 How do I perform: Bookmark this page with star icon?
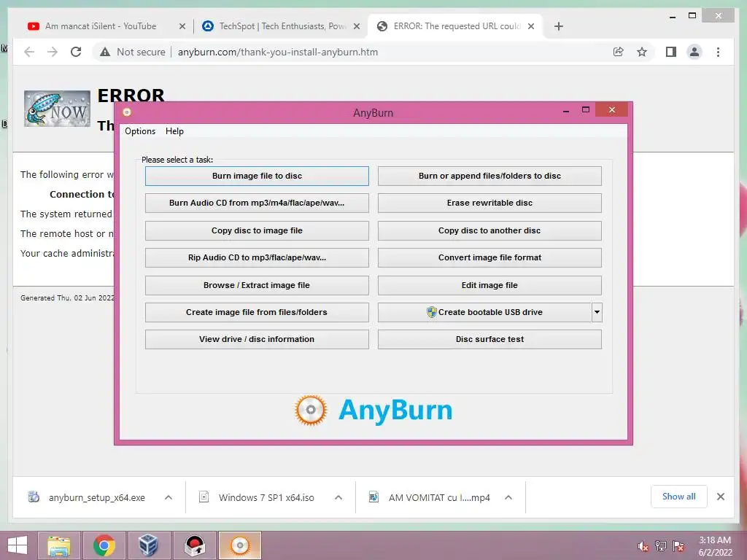642,52
